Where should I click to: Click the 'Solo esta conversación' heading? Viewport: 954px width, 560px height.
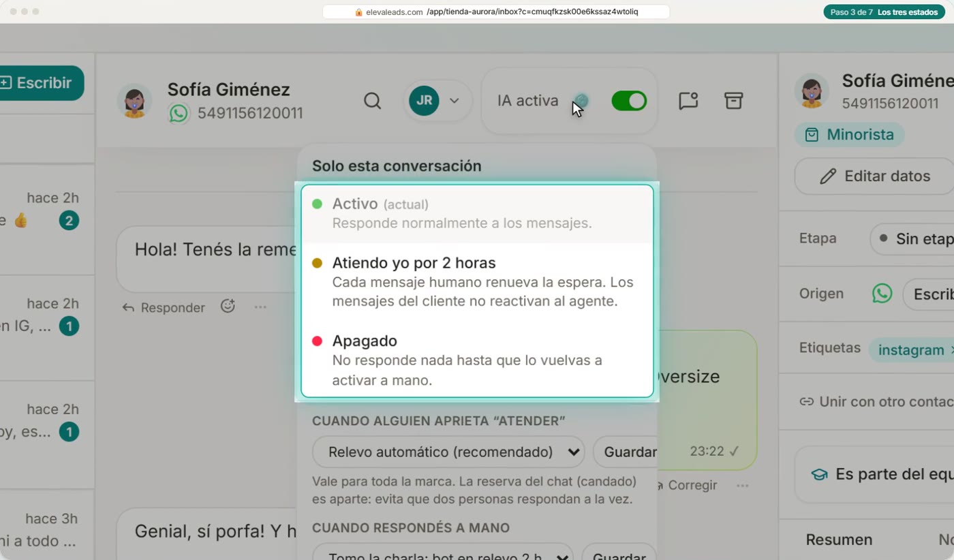(x=397, y=166)
